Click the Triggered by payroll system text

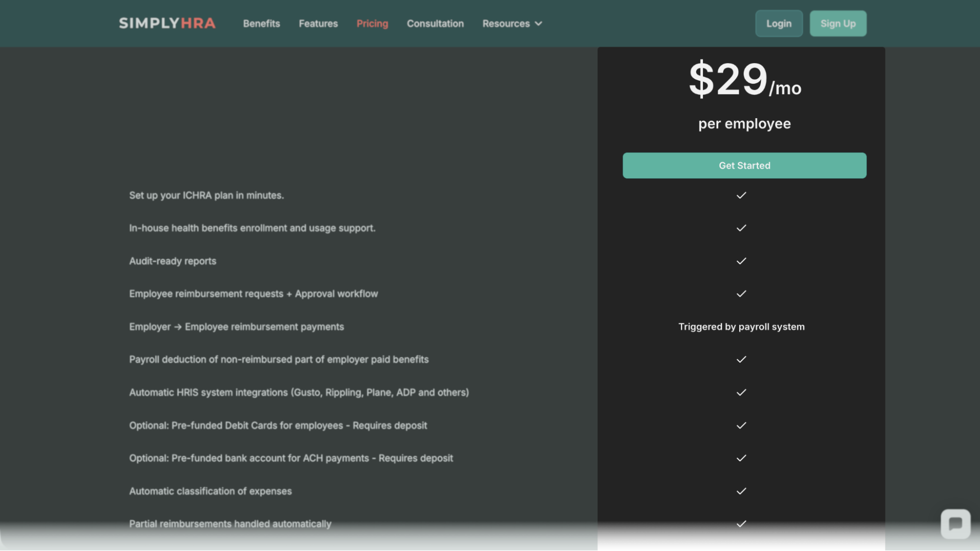pos(741,326)
